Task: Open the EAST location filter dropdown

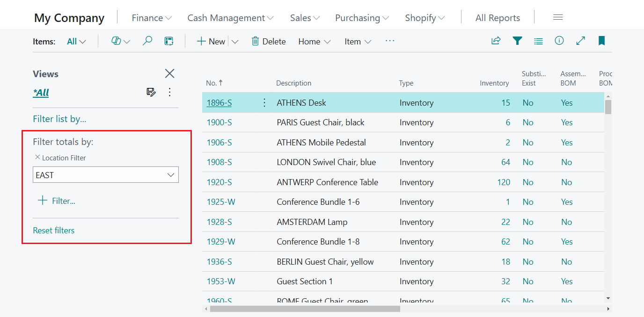Action: [170, 174]
